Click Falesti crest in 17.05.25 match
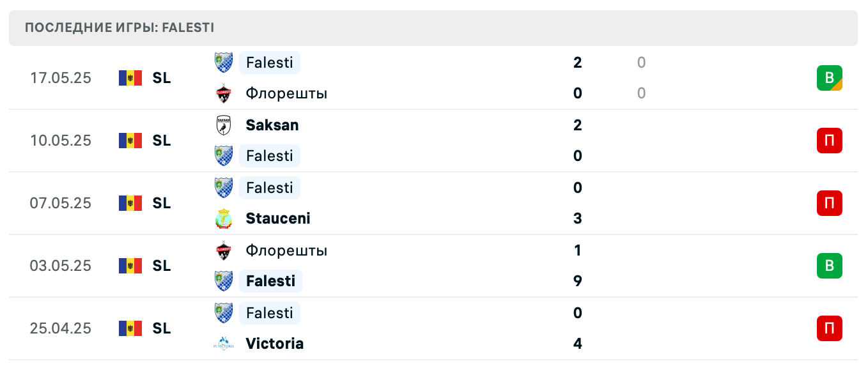This screenshot has width=868, height=368. tap(224, 63)
